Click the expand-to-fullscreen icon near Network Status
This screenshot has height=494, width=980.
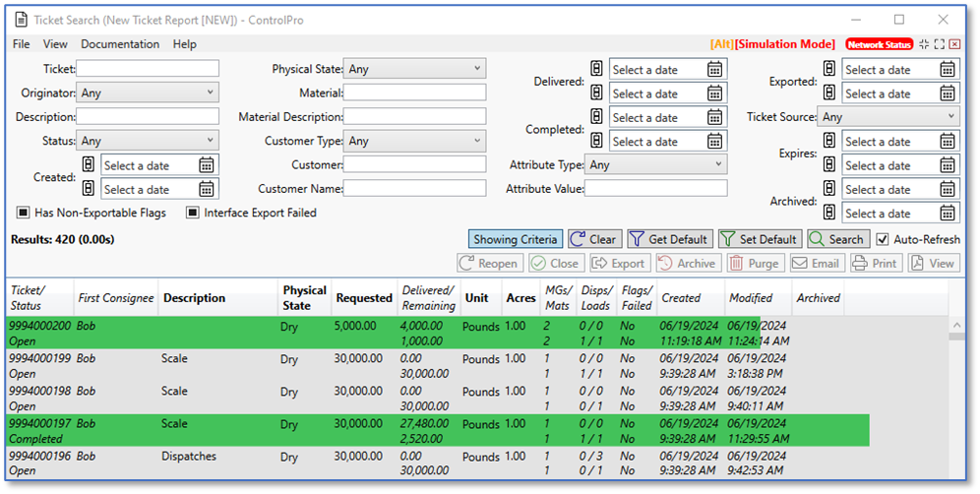pyautogui.click(x=939, y=44)
